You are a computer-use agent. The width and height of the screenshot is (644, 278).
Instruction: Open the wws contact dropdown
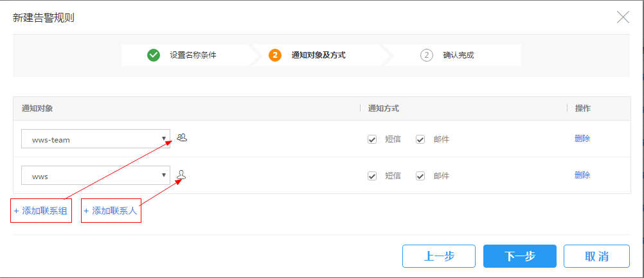pyautogui.click(x=96, y=175)
